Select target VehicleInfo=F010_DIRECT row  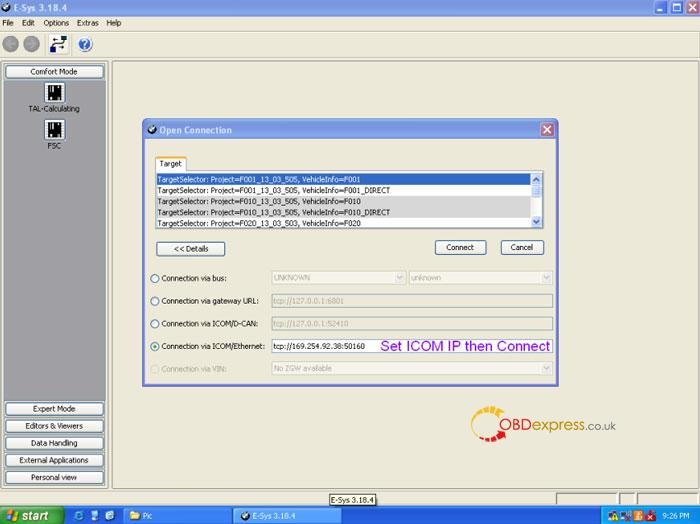coord(343,212)
